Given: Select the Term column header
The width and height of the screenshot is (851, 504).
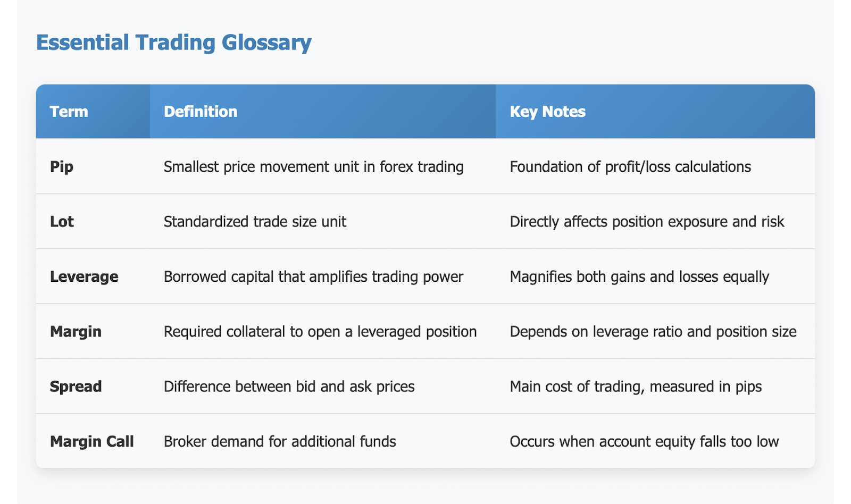Looking at the screenshot, I should pyautogui.click(x=93, y=112).
